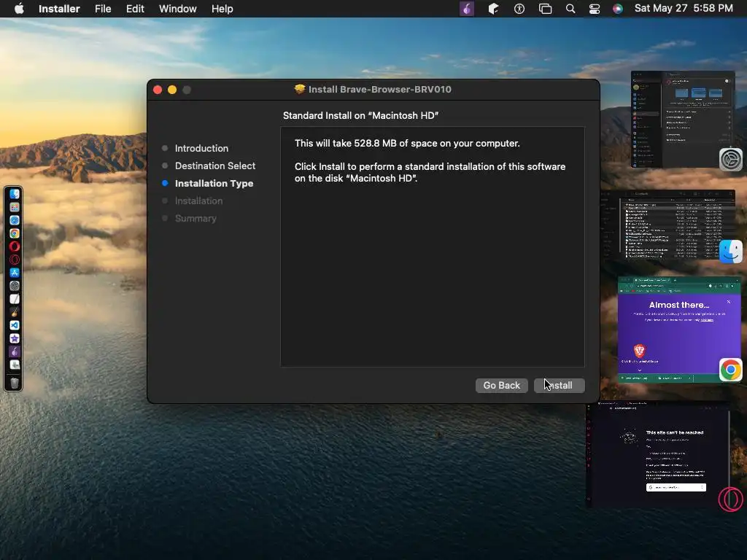Open Accessibility shortcuts in the menu bar
The height and width of the screenshot is (560, 747).
[519, 9]
